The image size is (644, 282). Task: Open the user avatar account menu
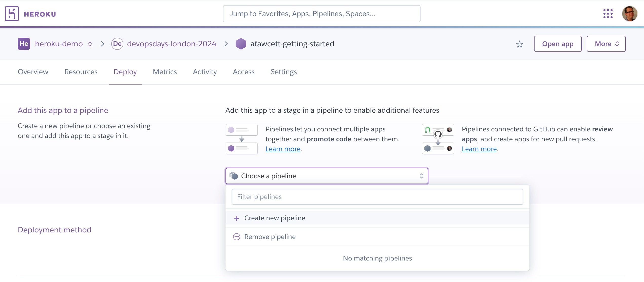(x=630, y=14)
